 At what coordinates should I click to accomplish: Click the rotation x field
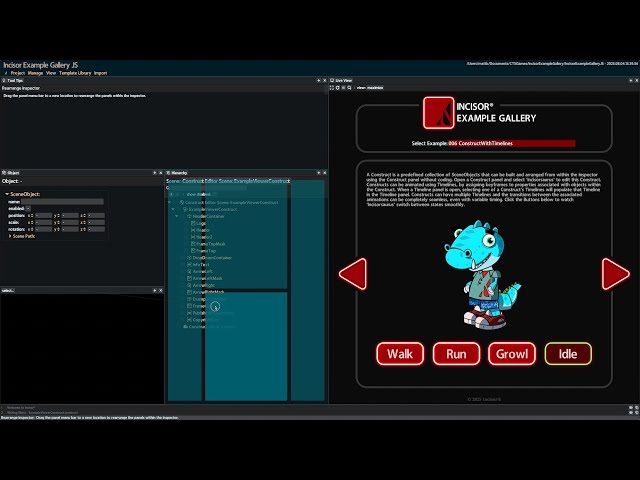pos(43,229)
